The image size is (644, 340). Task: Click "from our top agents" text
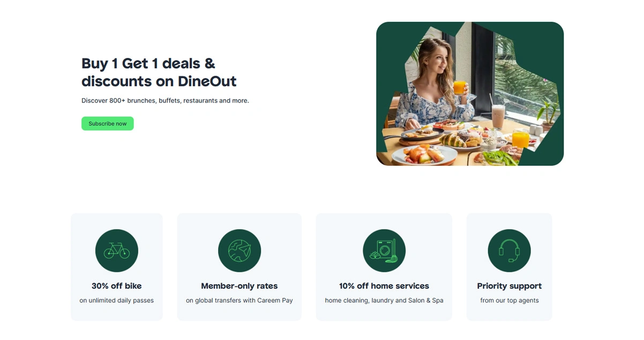pos(509,300)
